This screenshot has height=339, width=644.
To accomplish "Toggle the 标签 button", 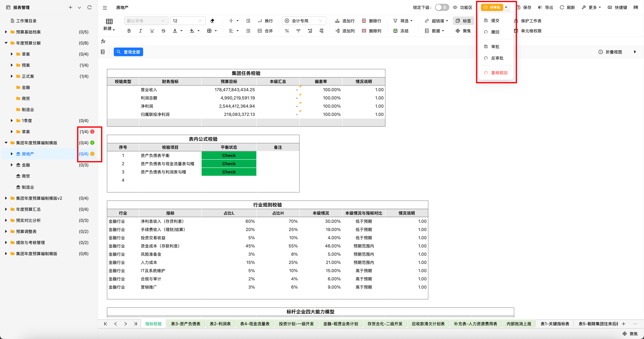I will point(463,21).
